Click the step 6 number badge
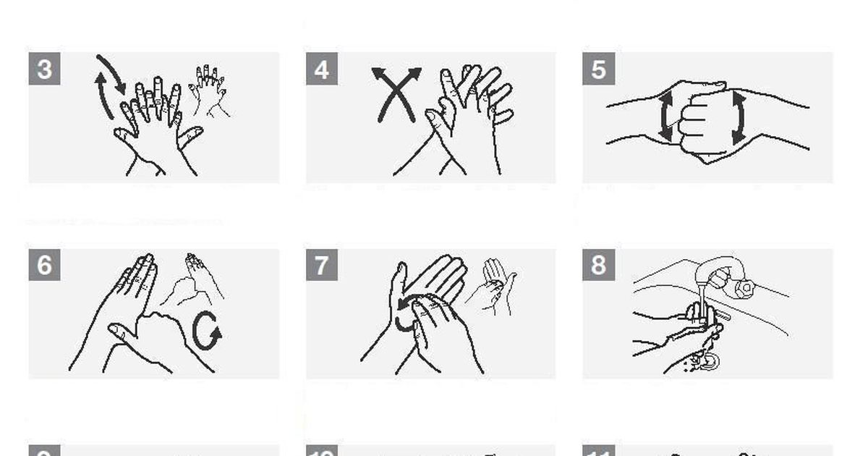Image resolution: width=868 pixels, height=456 pixels. 44,265
